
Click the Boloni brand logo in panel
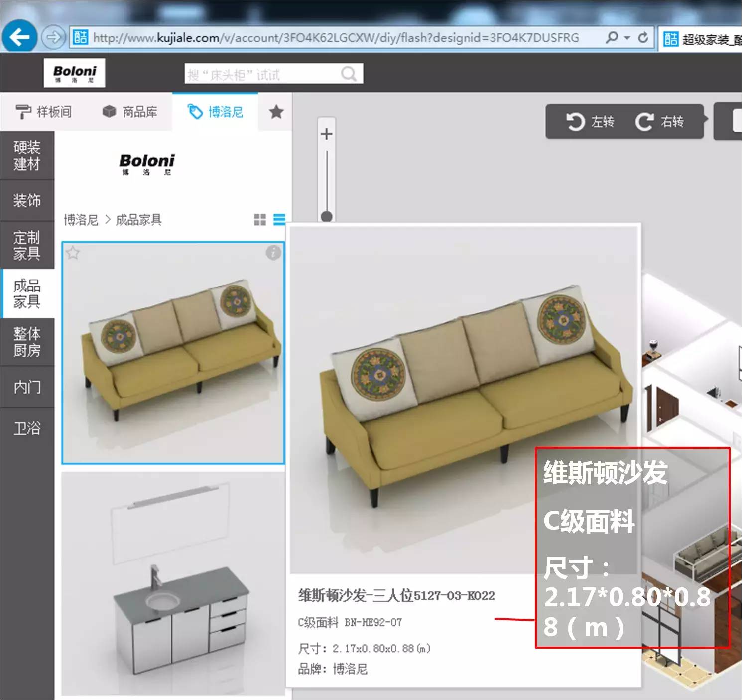point(146,164)
